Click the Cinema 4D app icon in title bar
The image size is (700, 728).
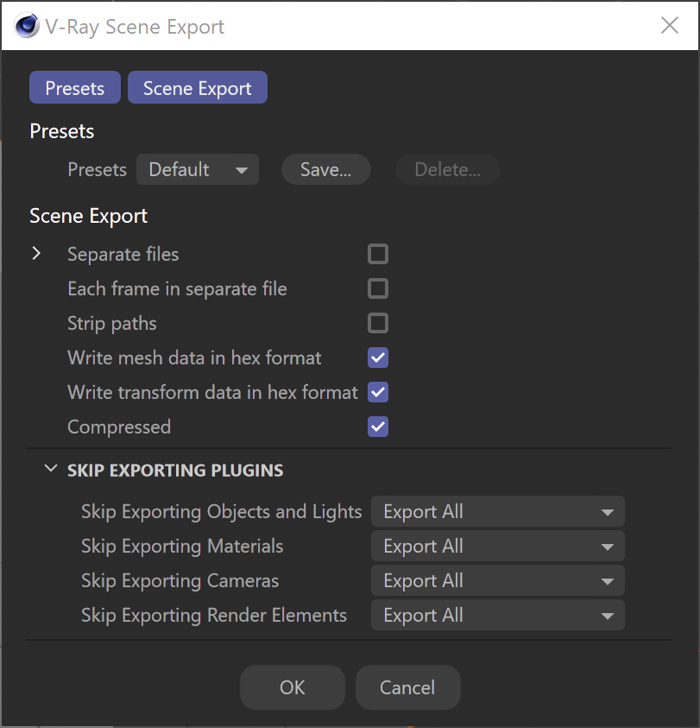[27, 26]
